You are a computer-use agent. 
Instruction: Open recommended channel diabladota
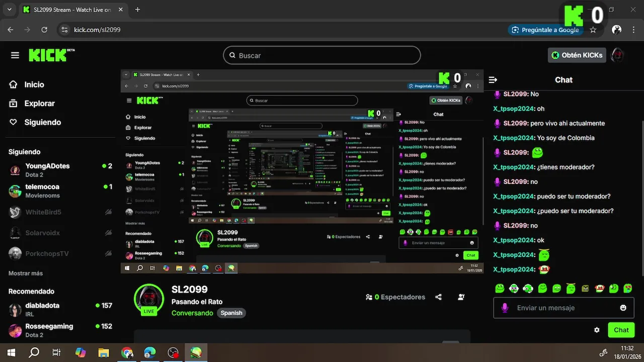click(x=60, y=309)
